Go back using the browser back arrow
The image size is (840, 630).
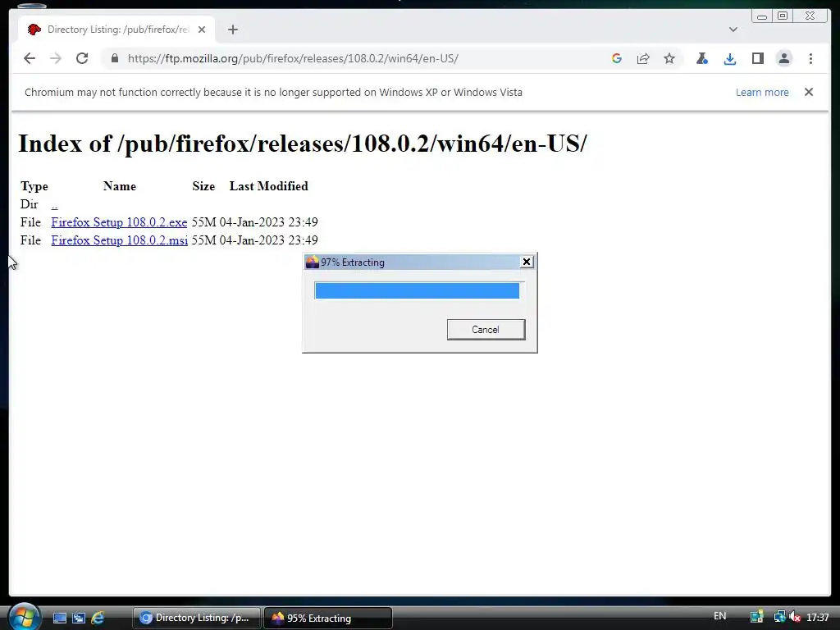click(30, 58)
